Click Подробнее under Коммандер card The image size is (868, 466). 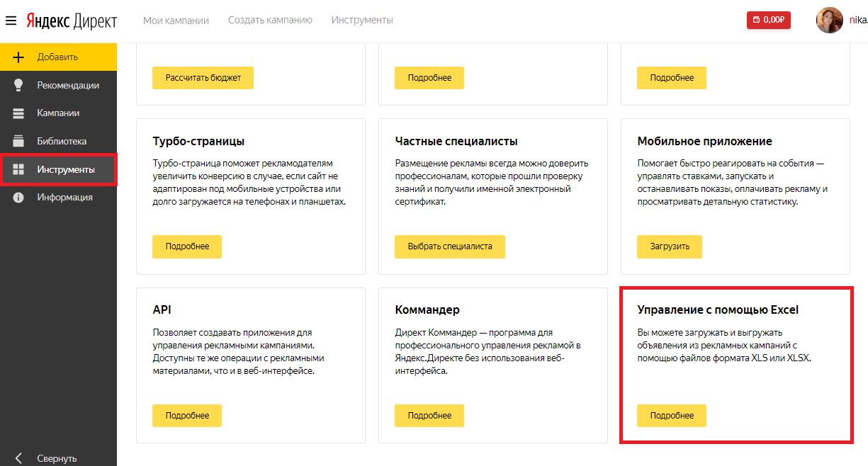pos(429,416)
